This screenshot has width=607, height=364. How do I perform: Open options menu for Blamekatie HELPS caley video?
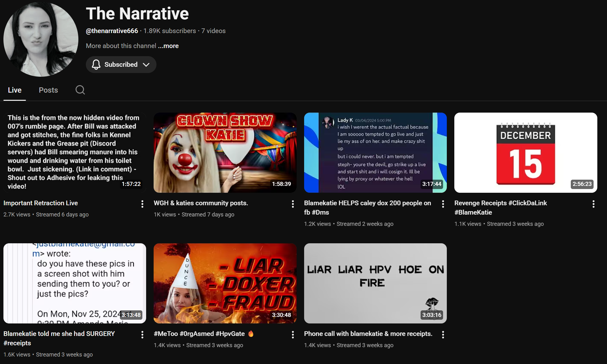443,204
